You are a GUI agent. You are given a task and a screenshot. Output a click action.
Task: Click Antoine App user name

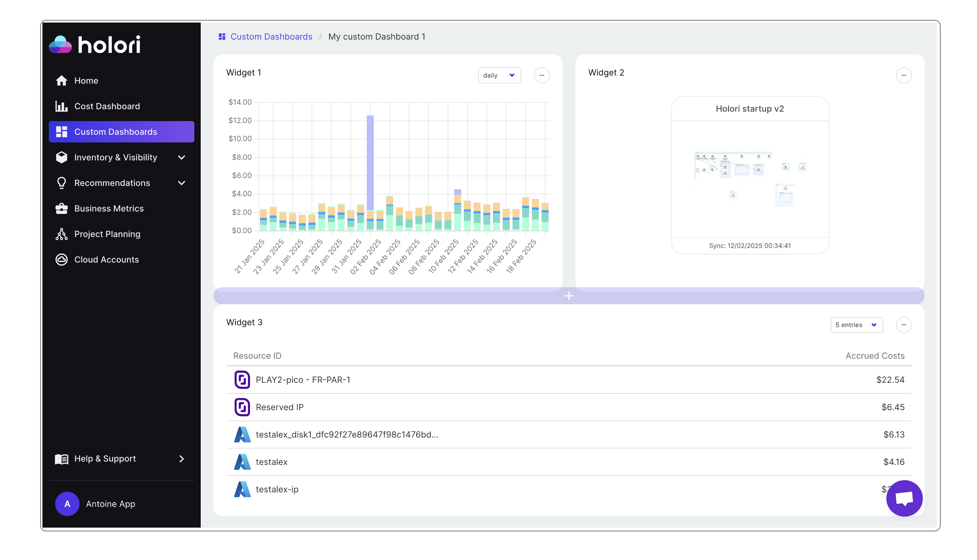tap(110, 504)
